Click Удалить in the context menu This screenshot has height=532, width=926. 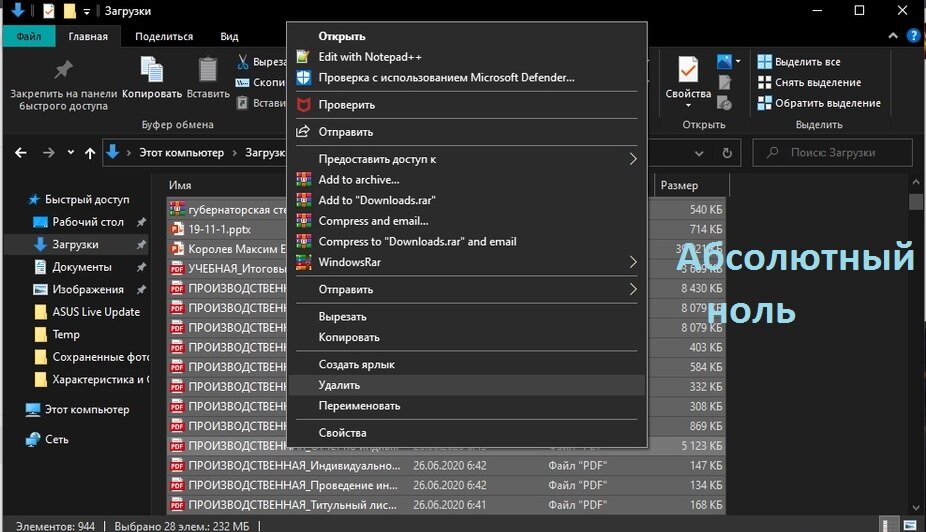point(467,385)
